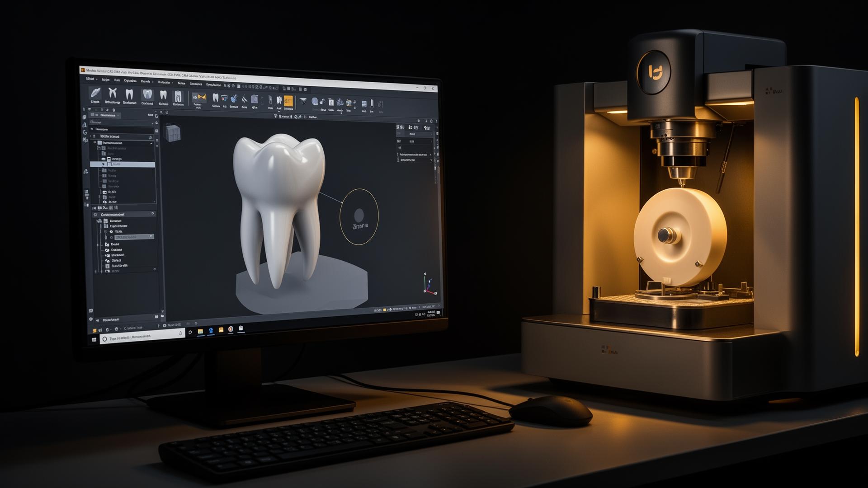Open the orange round browser icon on taskbar
The image size is (868, 488).
(231, 329)
